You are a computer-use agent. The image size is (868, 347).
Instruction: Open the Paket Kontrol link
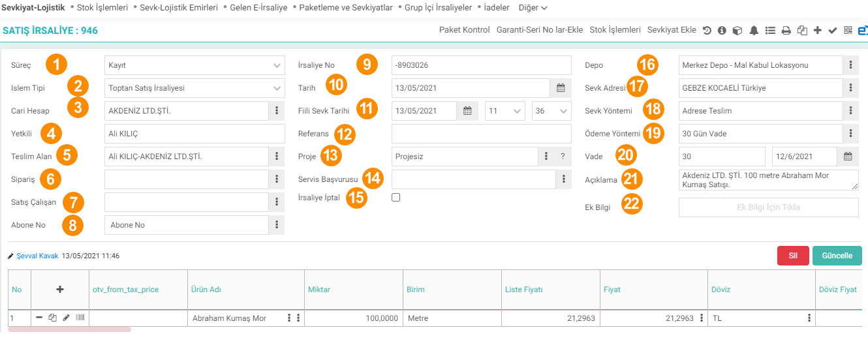tap(464, 30)
